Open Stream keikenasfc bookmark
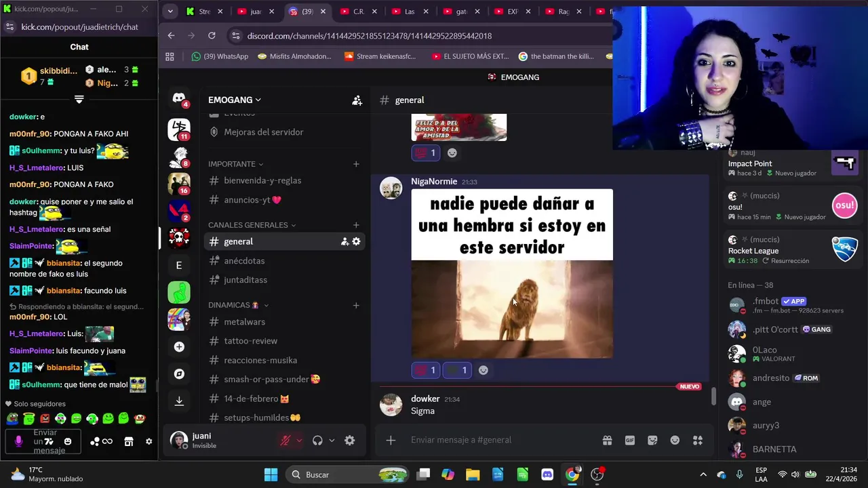Image resolution: width=868 pixels, height=488 pixels. [380, 56]
